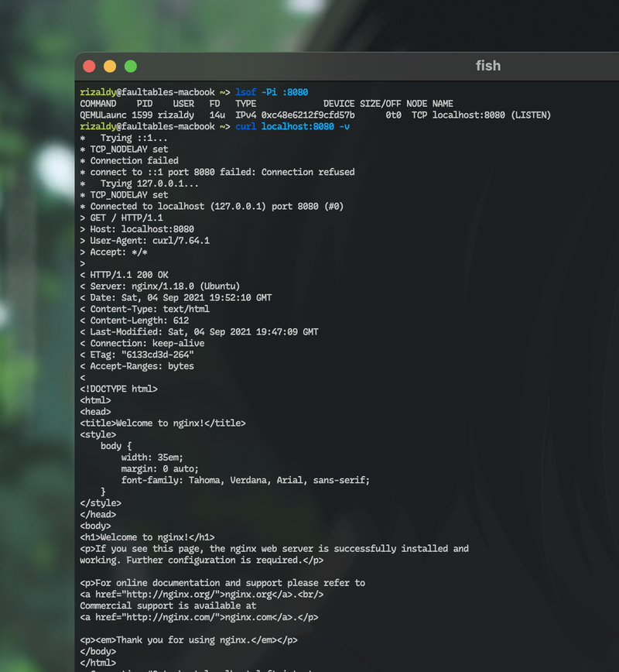Click 'localhost:8080 (LISTEN)' in lsof output
The width and height of the screenshot is (619, 672).
point(491,115)
